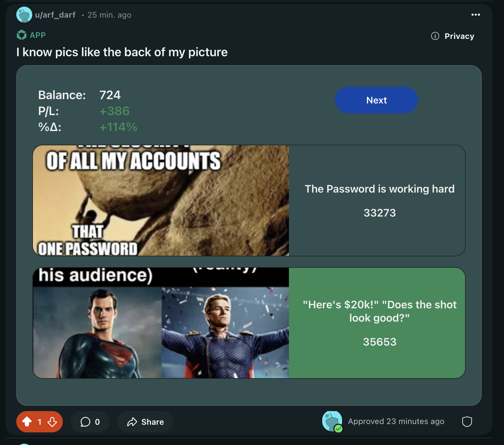
Task: Click the "25 min. ago" timestamp
Action: 109,15
